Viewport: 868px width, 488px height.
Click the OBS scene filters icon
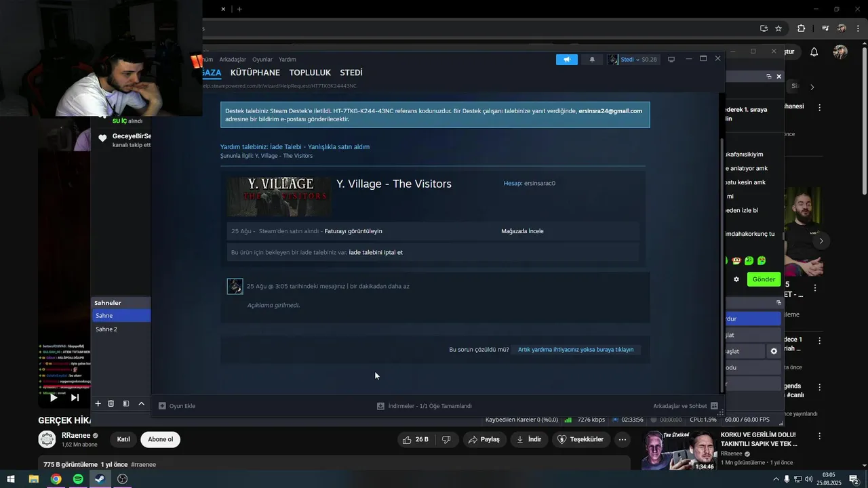126,403
